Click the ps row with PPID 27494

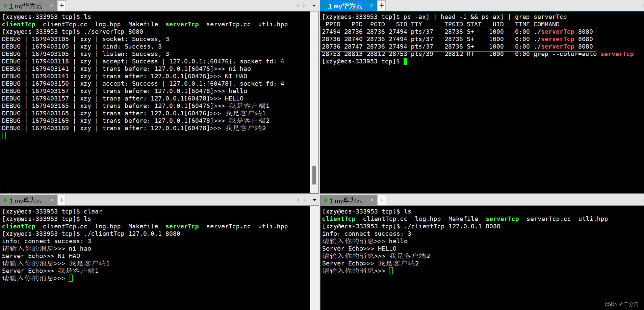point(457,32)
